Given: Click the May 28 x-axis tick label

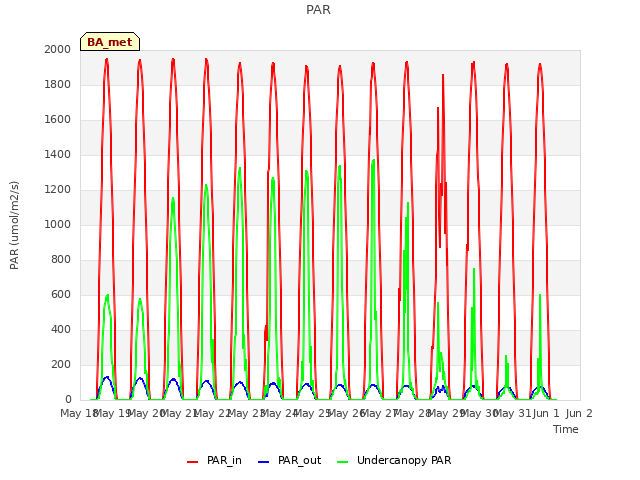Looking at the screenshot, I should point(413,413).
